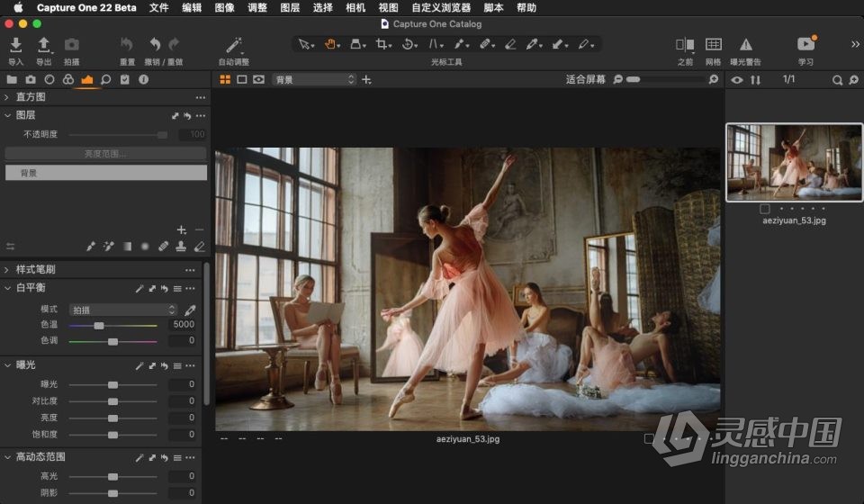Screen dimensions: 864x504
Task: Open the 图层 menu in menu bar
Action: coord(290,8)
